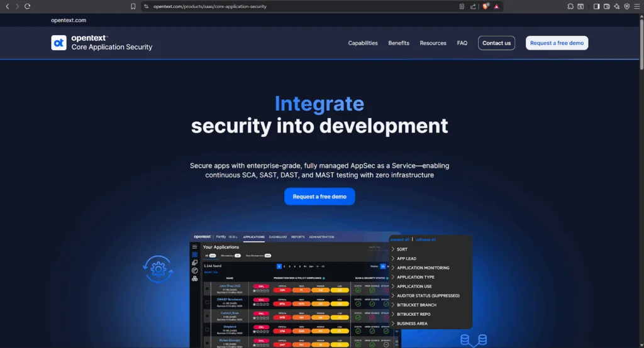644x348 pixels.
Task: Click the Contact us button
Action: point(496,43)
